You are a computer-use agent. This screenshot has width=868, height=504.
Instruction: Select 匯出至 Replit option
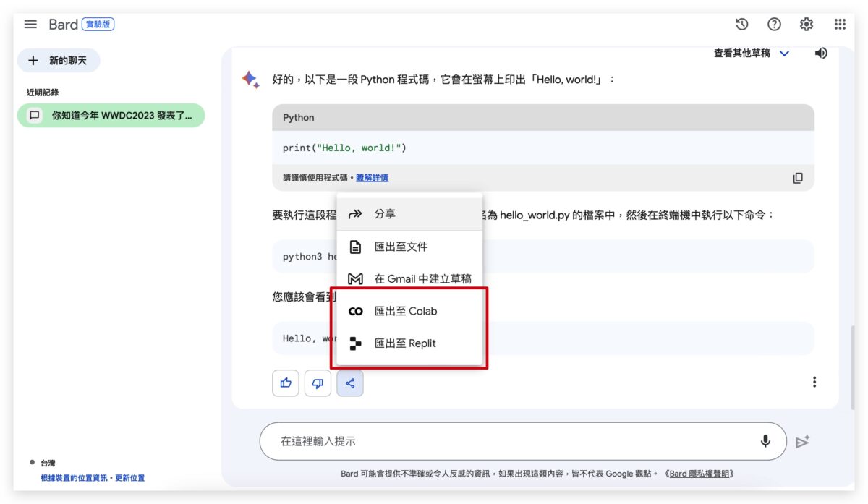click(x=410, y=343)
